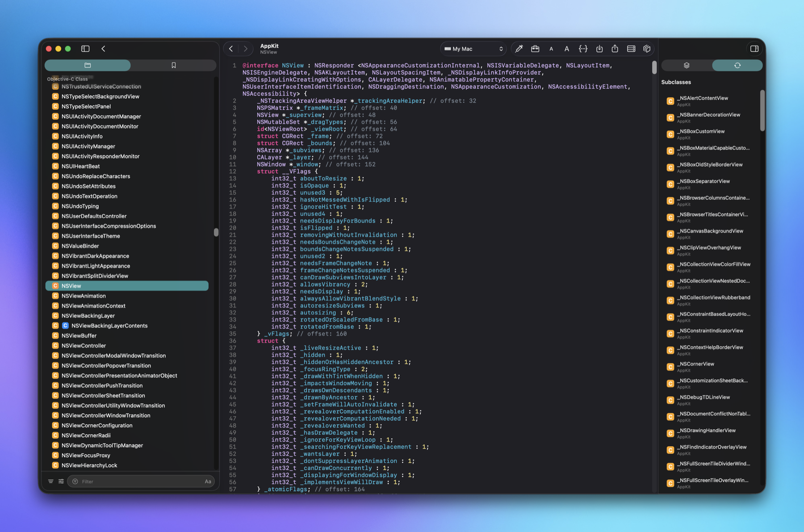Image resolution: width=804 pixels, height=532 pixels.
Task: Go forward in editor navigation history
Action: (245, 49)
